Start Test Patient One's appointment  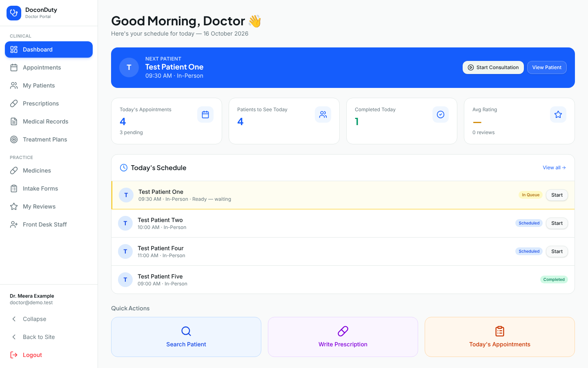557,195
